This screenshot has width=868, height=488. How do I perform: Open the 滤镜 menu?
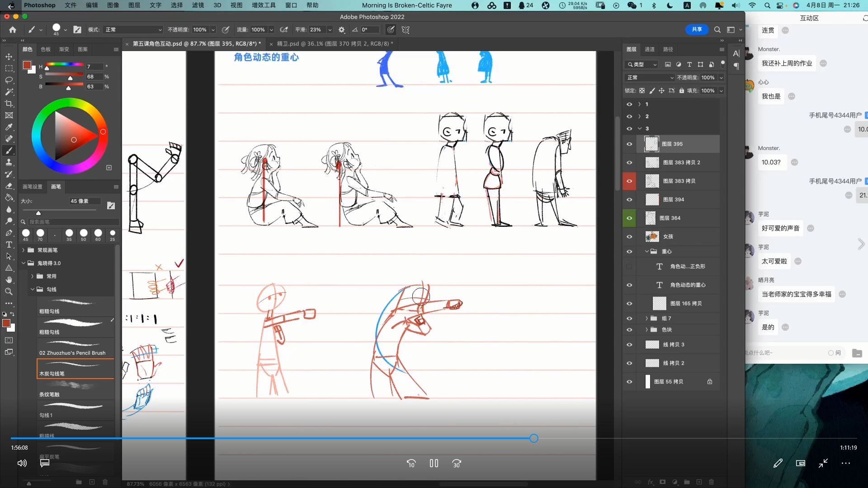tap(198, 5)
